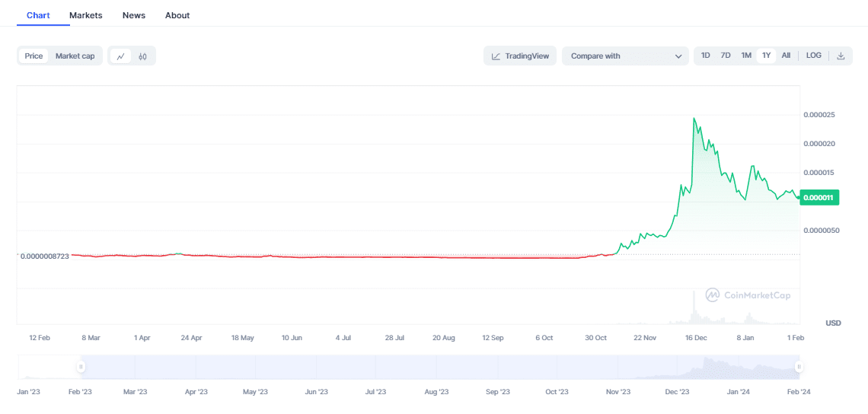
Task: Toggle the Price view
Action: click(34, 56)
